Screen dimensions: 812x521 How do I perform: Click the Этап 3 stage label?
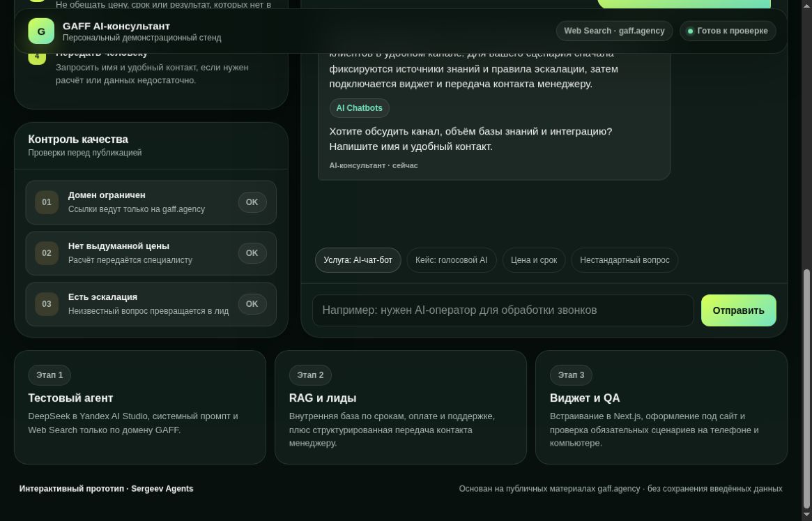click(x=572, y=375)
